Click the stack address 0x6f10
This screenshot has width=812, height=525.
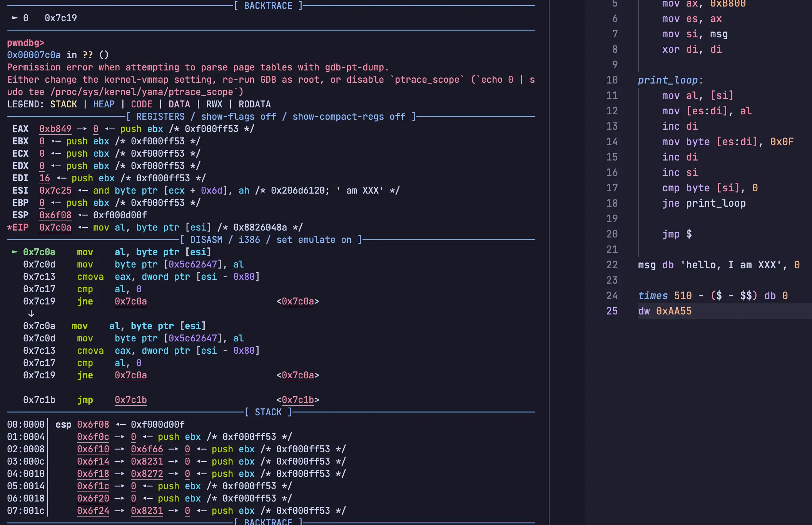[x=93, y=449]
